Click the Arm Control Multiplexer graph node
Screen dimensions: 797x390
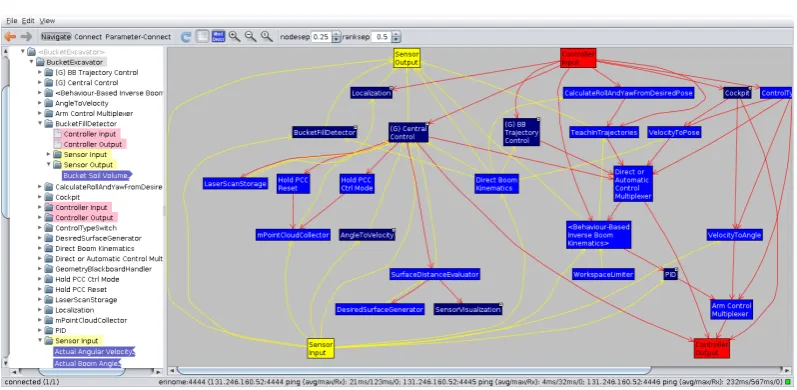click(x=731, y=309)
